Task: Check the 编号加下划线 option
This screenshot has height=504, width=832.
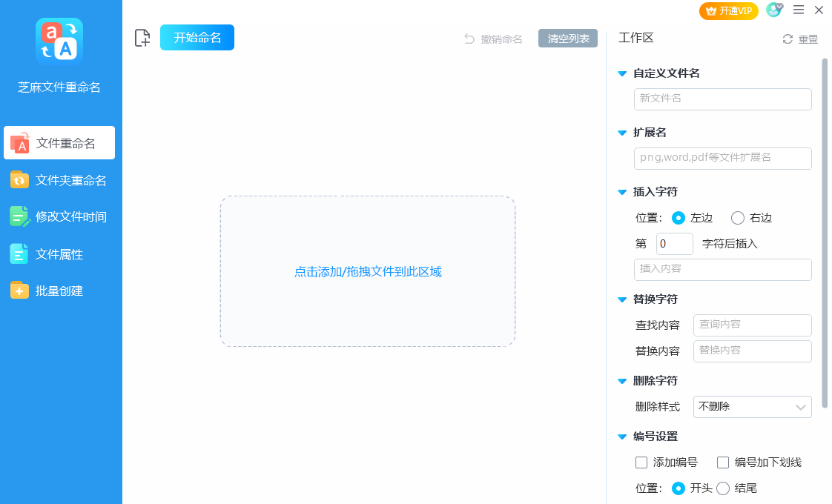Action: pos(723,462)
